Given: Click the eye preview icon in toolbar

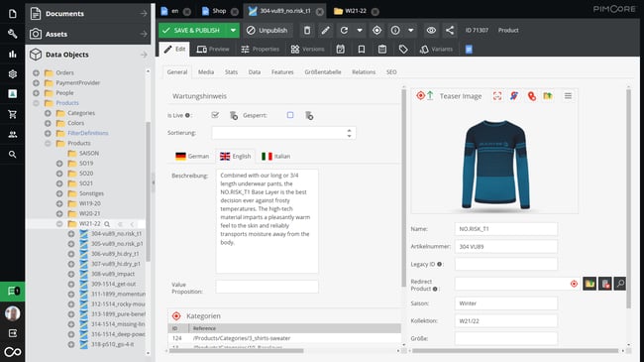Looking at the screenshot, I should 431,31.
